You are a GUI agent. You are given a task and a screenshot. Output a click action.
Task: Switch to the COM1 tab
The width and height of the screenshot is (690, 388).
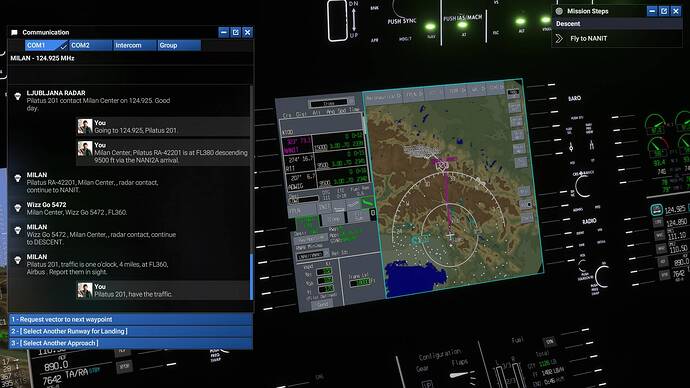46,45
